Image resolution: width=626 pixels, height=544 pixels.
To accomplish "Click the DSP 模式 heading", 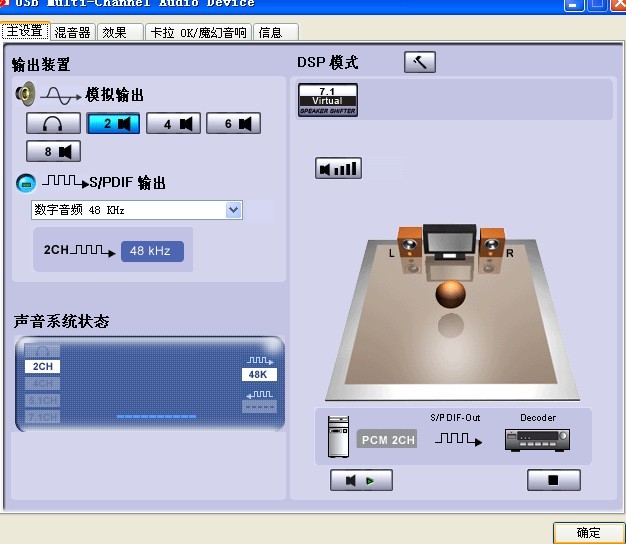I will pyautogui.click(x=327, y=63).
